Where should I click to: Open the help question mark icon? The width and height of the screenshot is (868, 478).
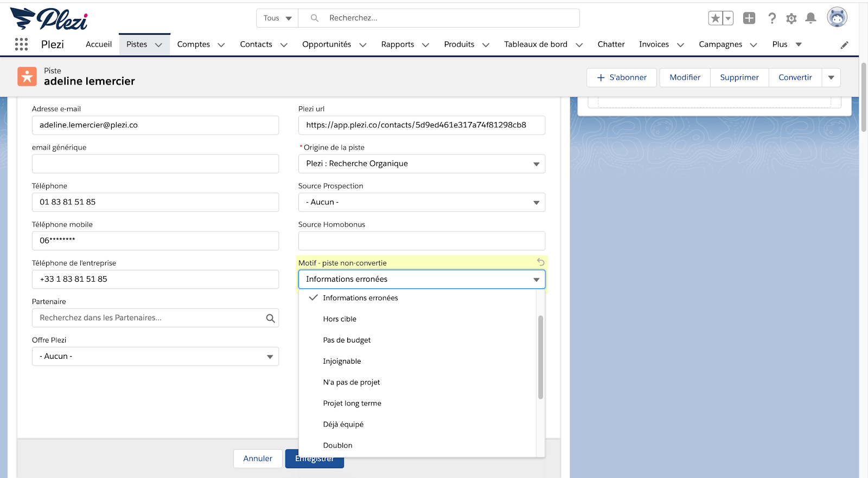click(x=772, y=18)
